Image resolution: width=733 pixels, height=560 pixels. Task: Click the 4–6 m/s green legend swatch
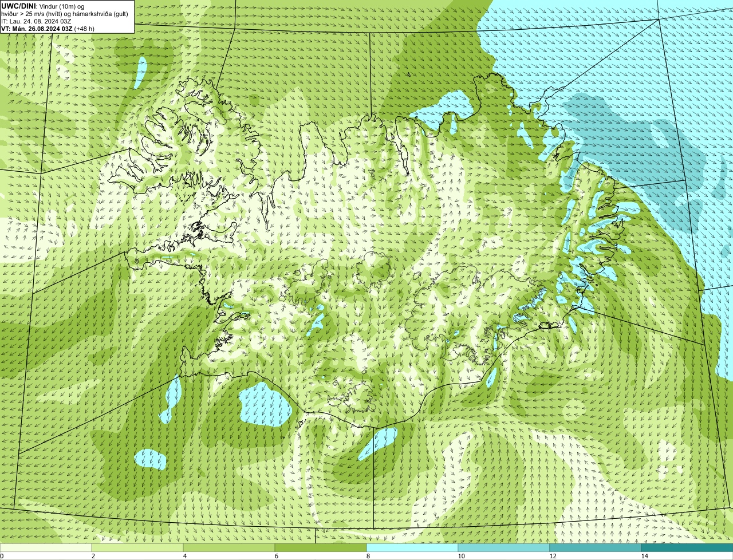[x=229, y=548]
